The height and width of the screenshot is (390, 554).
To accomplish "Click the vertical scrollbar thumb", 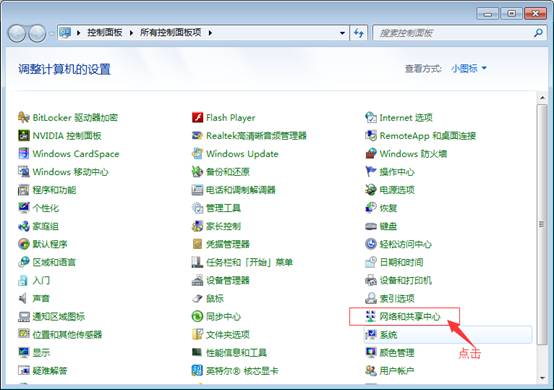I will (542, 224).
